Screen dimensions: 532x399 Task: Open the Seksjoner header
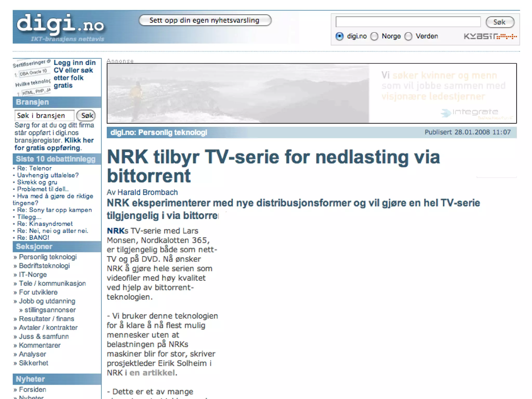pos(57,247)
